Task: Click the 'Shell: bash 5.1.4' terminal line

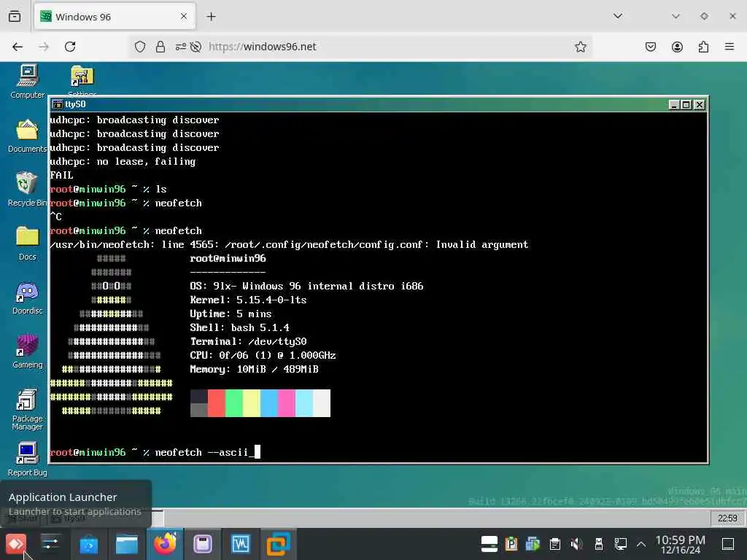Action: (239, 327)
